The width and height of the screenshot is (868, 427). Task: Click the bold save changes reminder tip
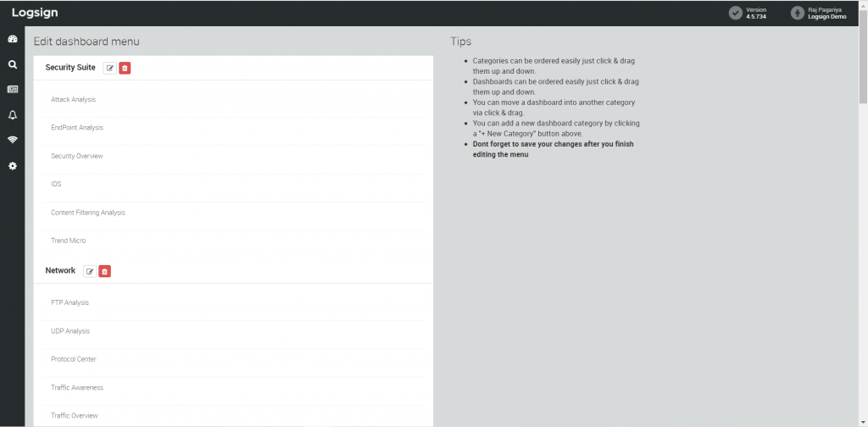point(553,149)
